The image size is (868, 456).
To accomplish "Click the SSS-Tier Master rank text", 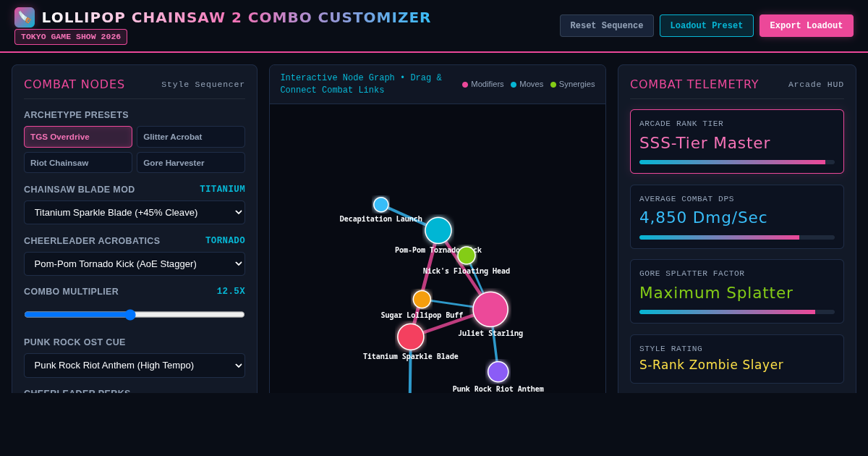I will click(705, 143).
